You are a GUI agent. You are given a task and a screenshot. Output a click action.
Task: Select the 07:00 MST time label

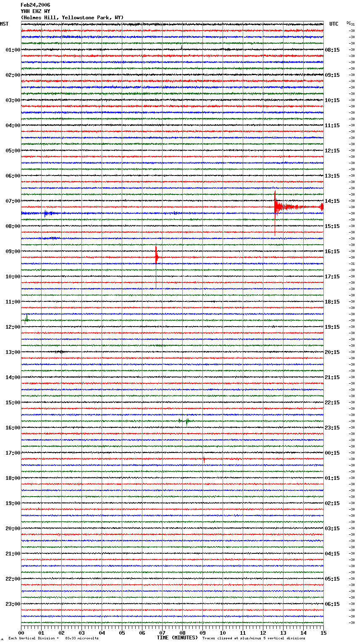tap(13, 201)
